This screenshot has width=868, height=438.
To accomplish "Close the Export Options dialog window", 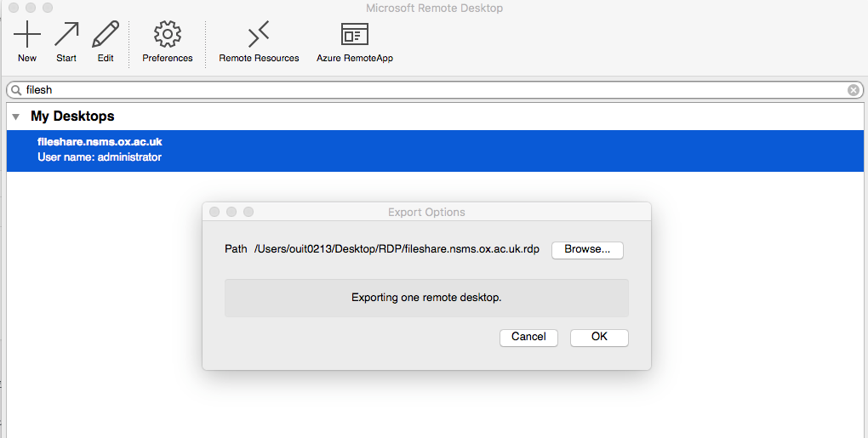I will pyautogui.click(x=214, y=212).
